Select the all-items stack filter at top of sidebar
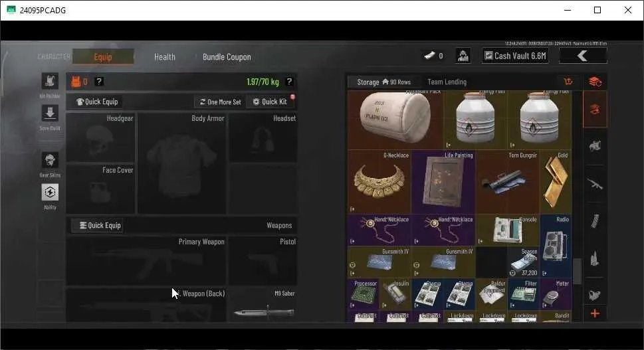This screenshot has height=350, width=644. pos(595,82)
